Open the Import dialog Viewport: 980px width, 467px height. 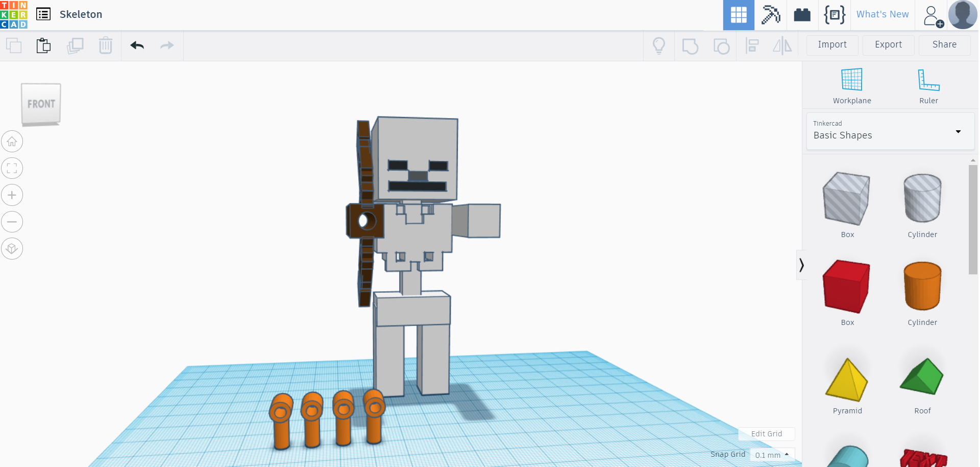point(831,45)
